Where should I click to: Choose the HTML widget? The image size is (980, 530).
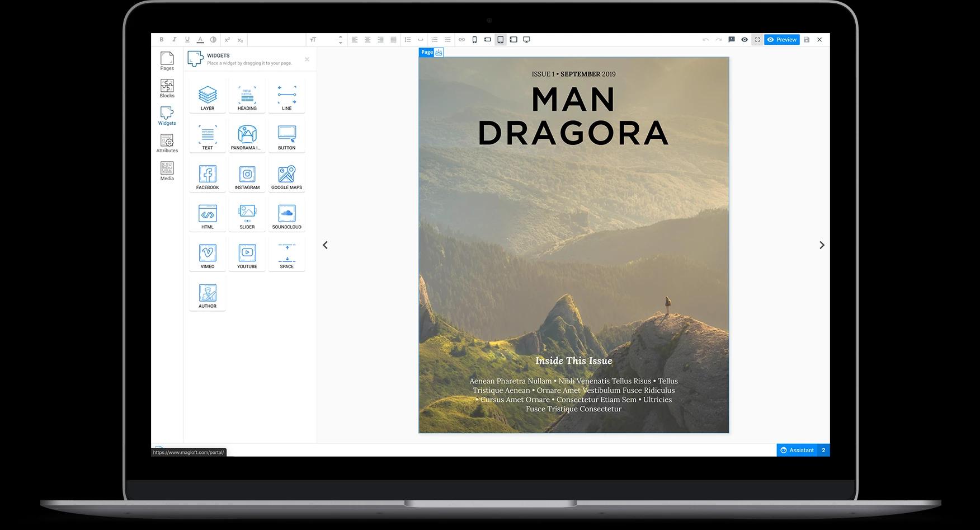pos(208,215)
